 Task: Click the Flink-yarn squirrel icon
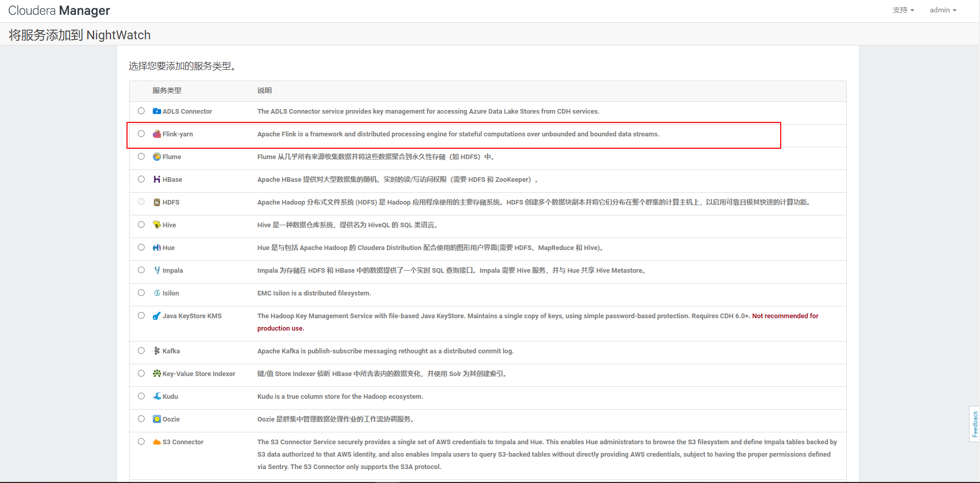[x=157, y=134]
